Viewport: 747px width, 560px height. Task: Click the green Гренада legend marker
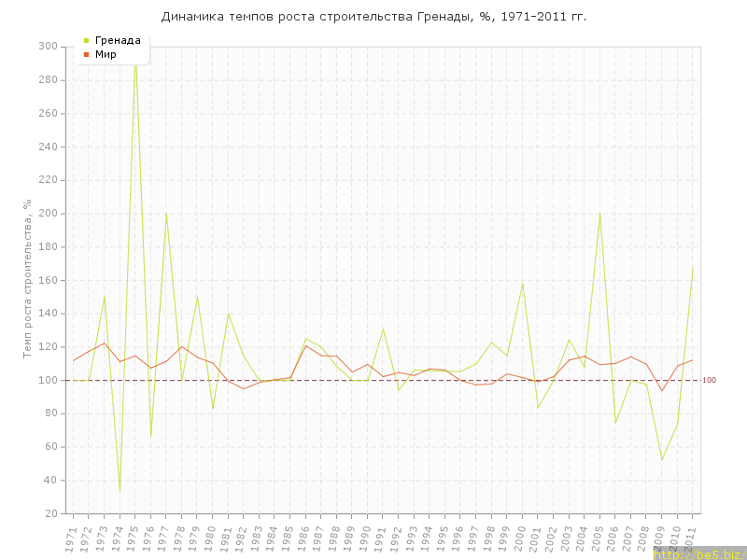[87, 41]
